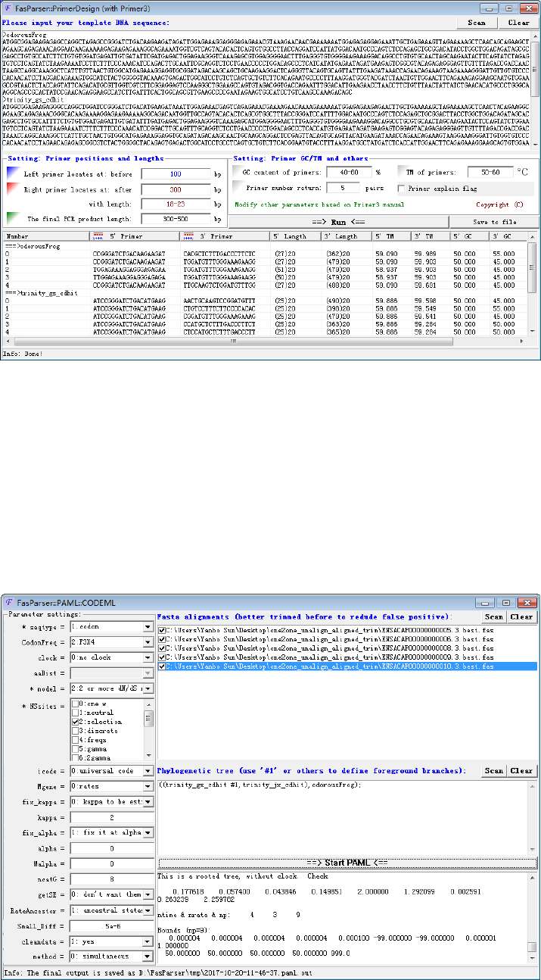
Task: Click the ==> Start PAML <== button
Action: [347, 863]
